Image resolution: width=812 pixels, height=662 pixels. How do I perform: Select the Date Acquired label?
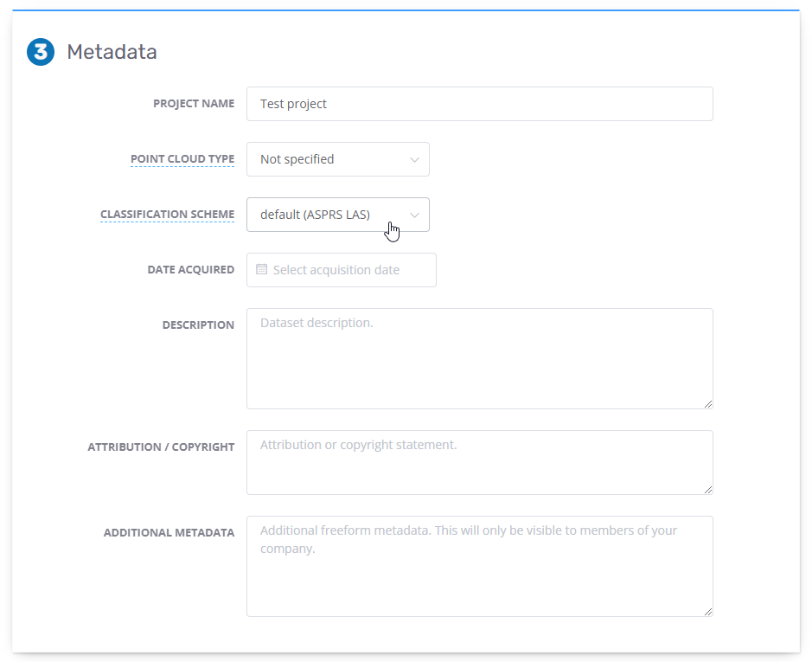click(x=190, y=270)
